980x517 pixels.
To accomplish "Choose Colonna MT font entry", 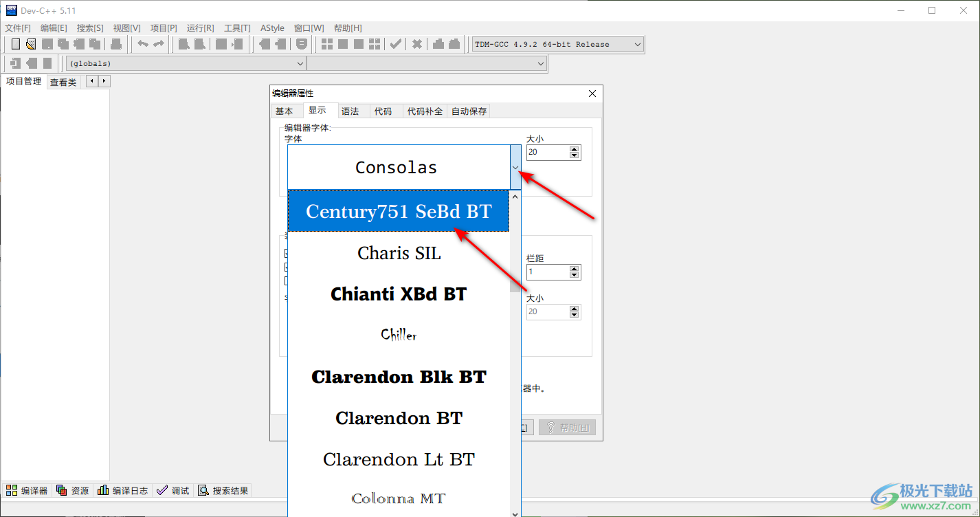I will coord(399,498).
